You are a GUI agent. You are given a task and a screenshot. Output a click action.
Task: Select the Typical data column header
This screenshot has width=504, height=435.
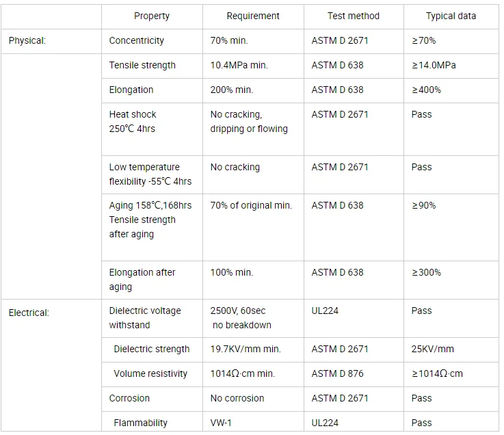pyautogui.click(x=451, y=16)
